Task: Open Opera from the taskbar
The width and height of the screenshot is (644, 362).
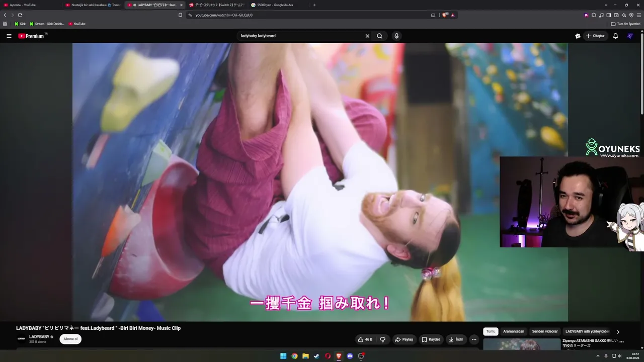Action: (x=328, y=356)
